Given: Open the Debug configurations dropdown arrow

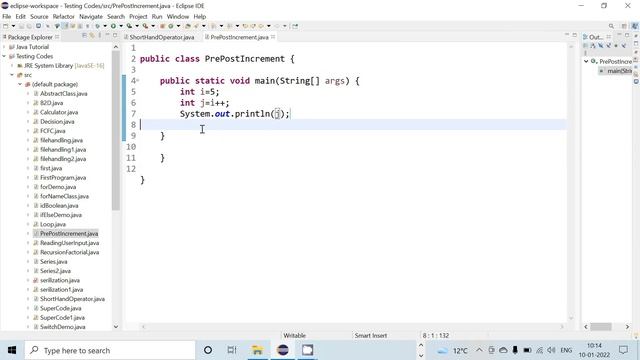Looking at the screenshot, I should [x=105, y=26].
